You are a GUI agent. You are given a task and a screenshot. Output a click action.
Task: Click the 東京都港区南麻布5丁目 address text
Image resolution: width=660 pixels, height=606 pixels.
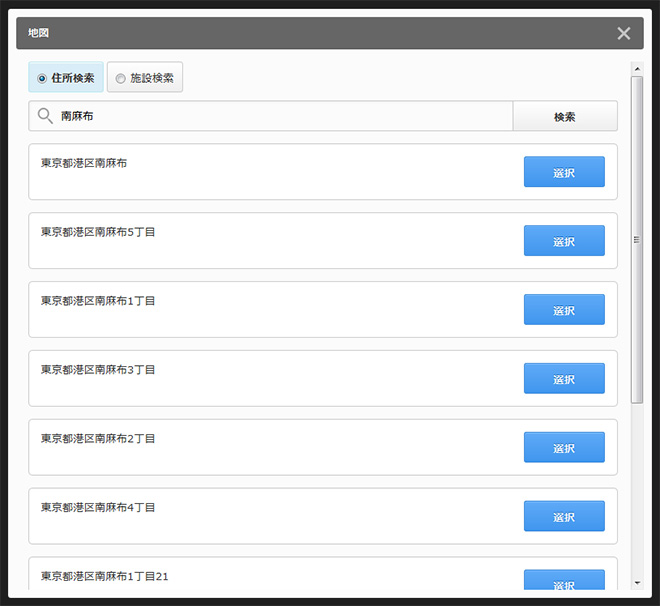click(x=98, y=232)
